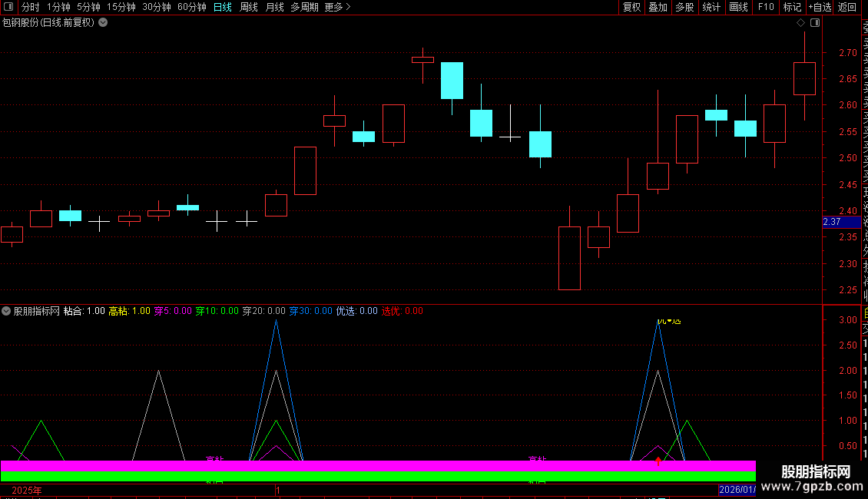
Task: Open F10 company information
Action: coord(766,7)
